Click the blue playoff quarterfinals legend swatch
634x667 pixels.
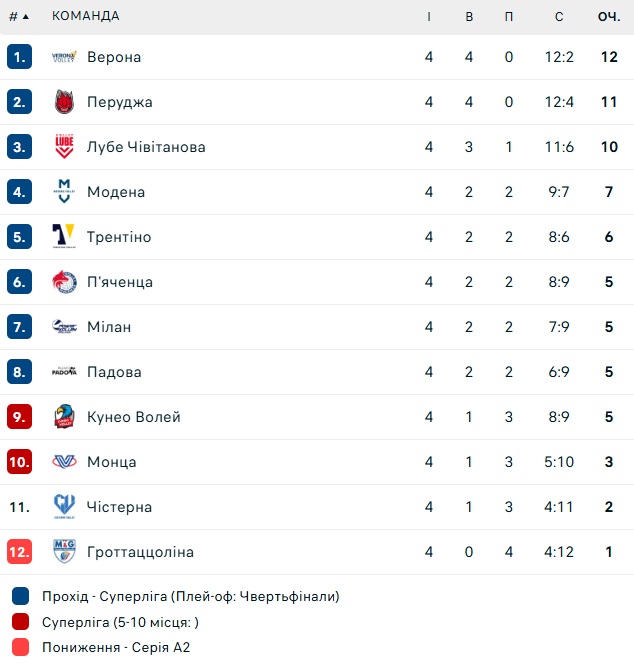pos(21,597)
